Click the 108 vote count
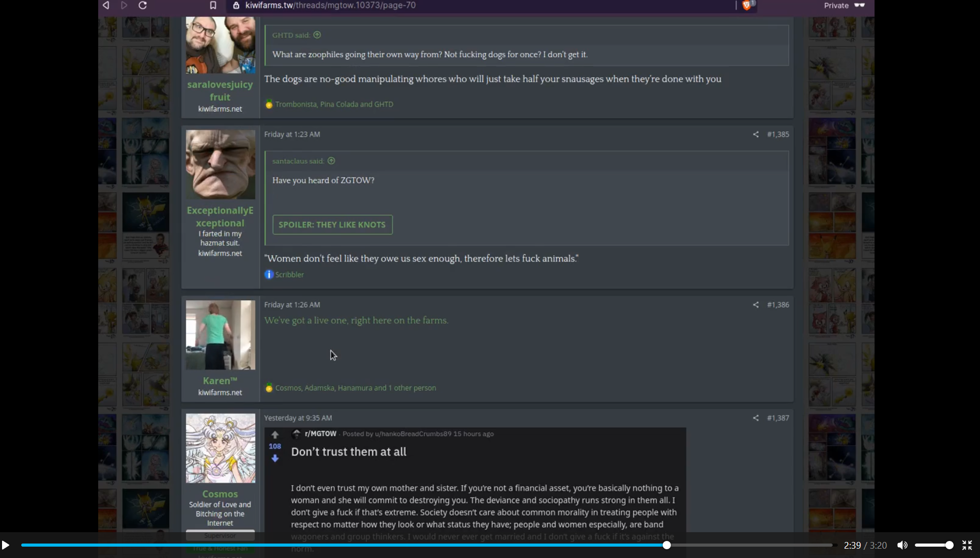 [x=275, y=446]
